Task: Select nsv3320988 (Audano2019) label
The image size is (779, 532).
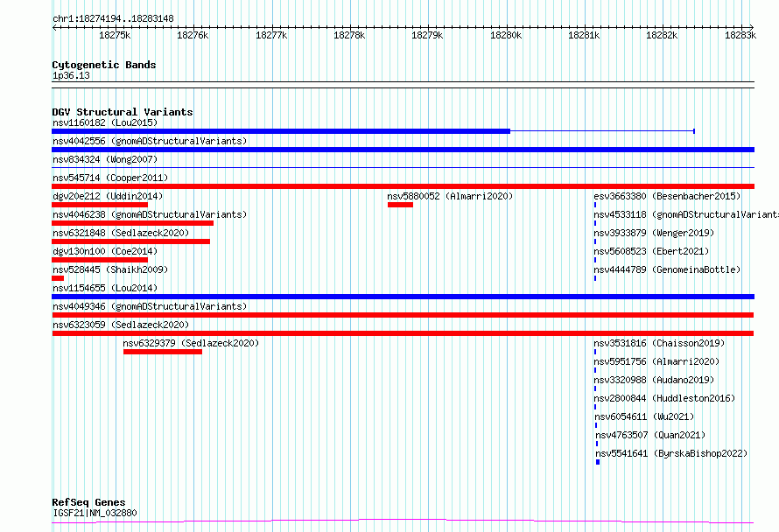Action: [654, 380]
